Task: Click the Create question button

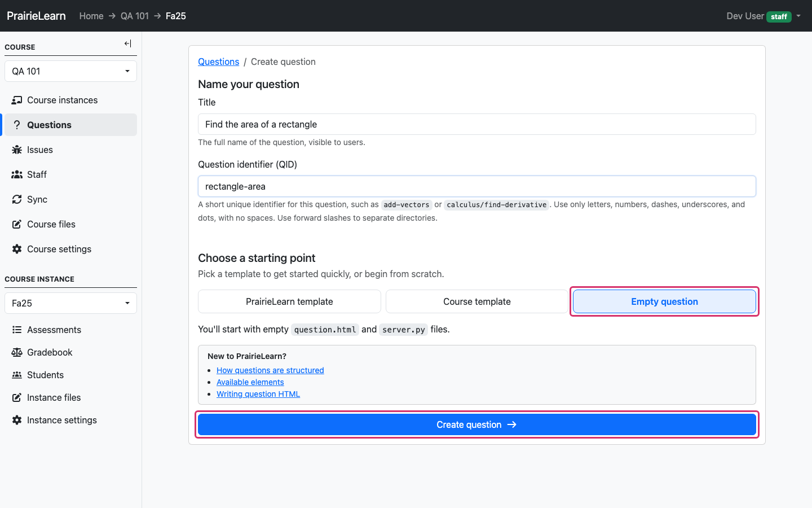Action: (477, 424)
